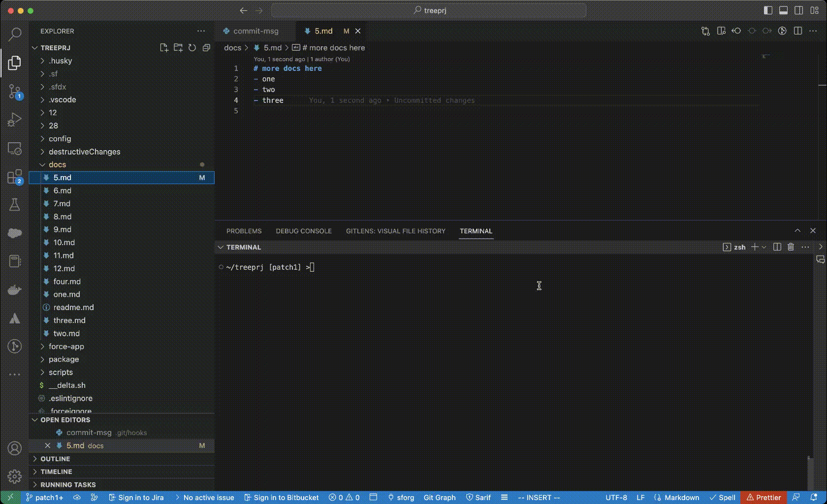Switch to the PROBLEMS panel tab

[x=244, y=231]
